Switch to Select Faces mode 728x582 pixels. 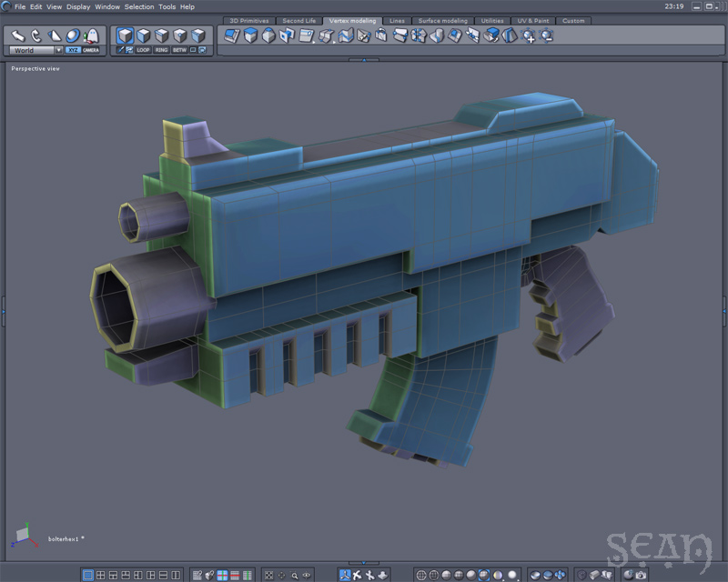pos(144,35)
